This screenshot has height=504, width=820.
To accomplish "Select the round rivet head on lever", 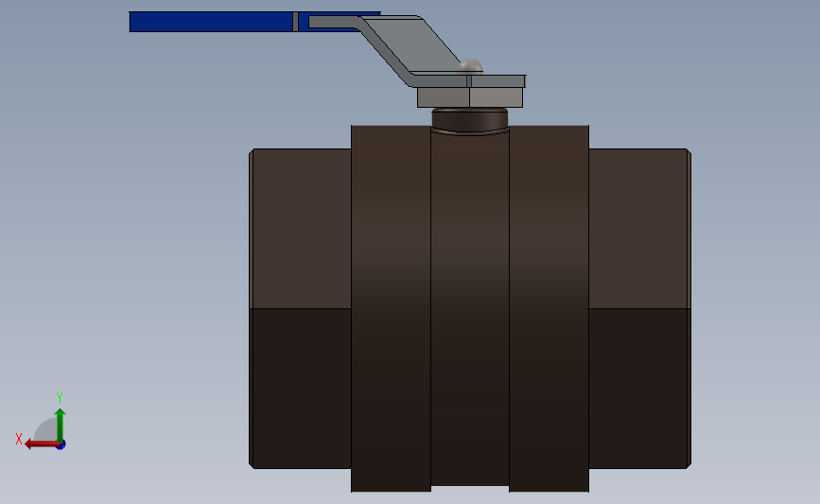I will pyautogui.click(x=470, y=66).
